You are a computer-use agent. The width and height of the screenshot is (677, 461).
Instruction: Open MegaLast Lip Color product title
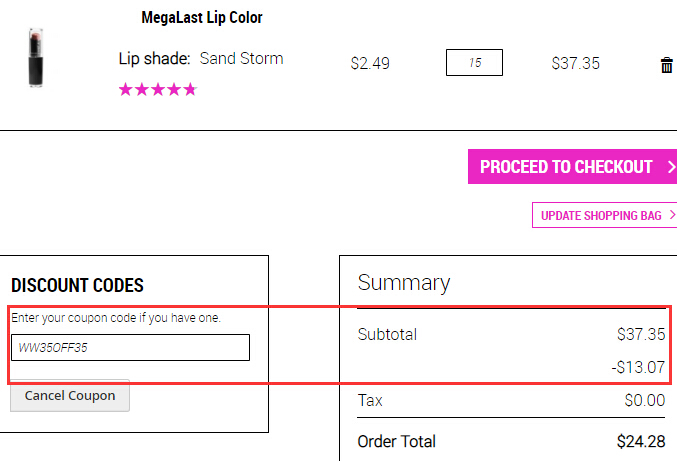202,18
